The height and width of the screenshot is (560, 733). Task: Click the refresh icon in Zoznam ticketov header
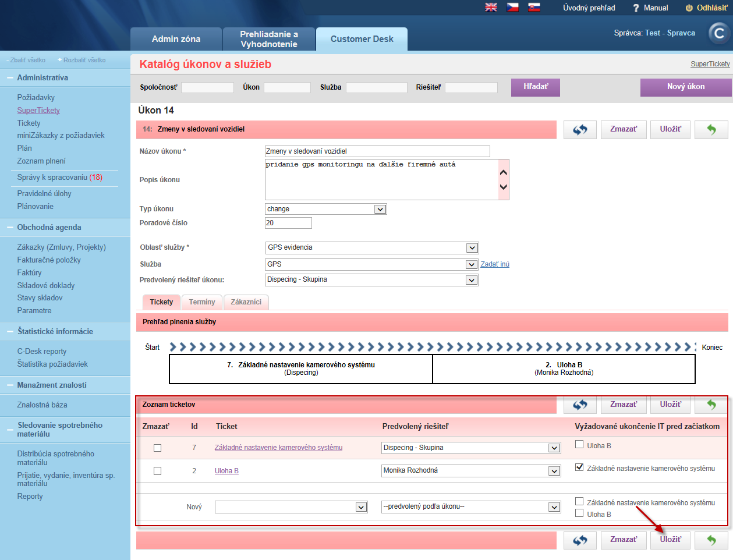point(580,405)
